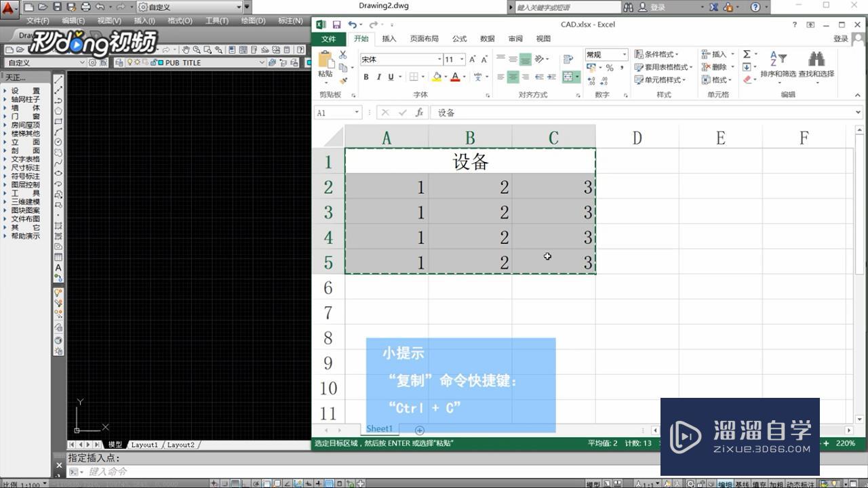This screenshot has width=868, height=488.
Task: Click merged cell containing 设备
Action: [x=470, y=161]
